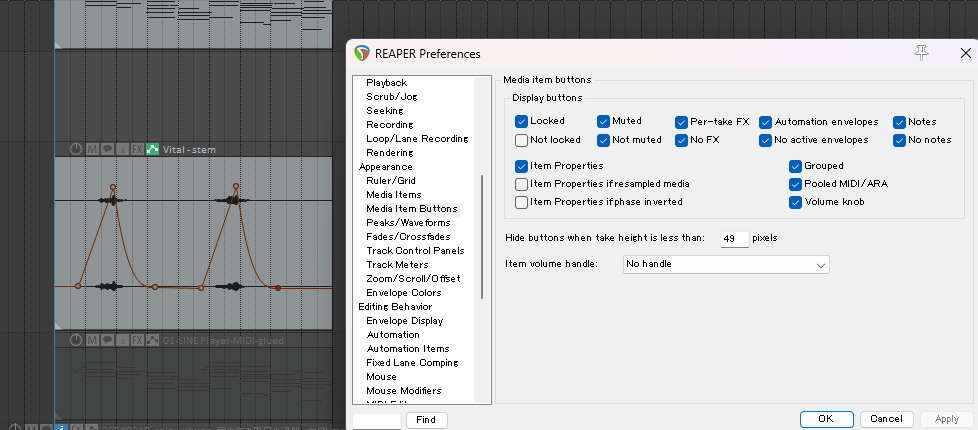Open item notes for Vital - stem
978x430 pixels.
[x=107, y=149]
